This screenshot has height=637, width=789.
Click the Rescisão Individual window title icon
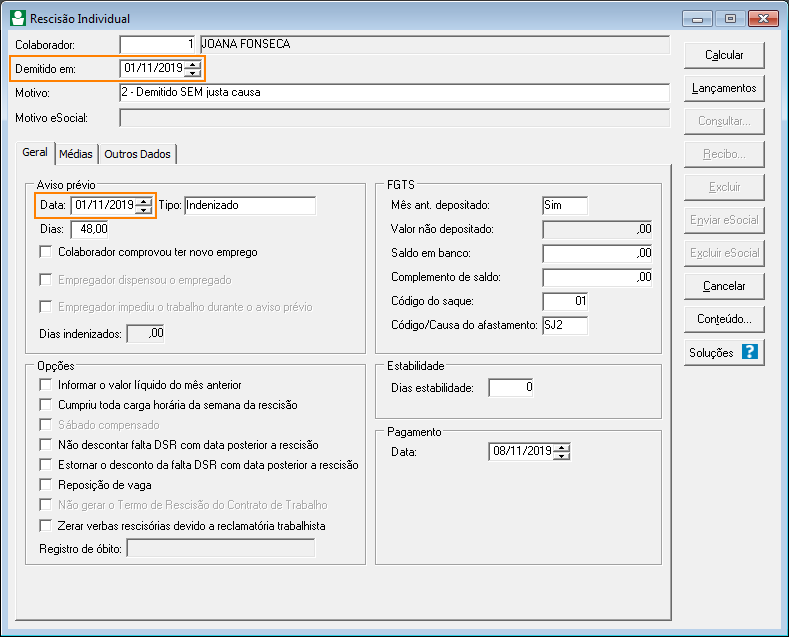pos(18,19)
